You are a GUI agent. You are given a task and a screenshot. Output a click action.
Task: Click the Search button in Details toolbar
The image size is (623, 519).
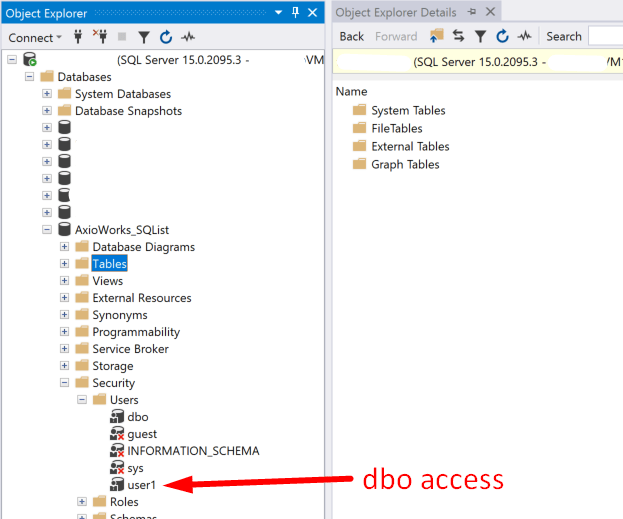tap(564, 37)
